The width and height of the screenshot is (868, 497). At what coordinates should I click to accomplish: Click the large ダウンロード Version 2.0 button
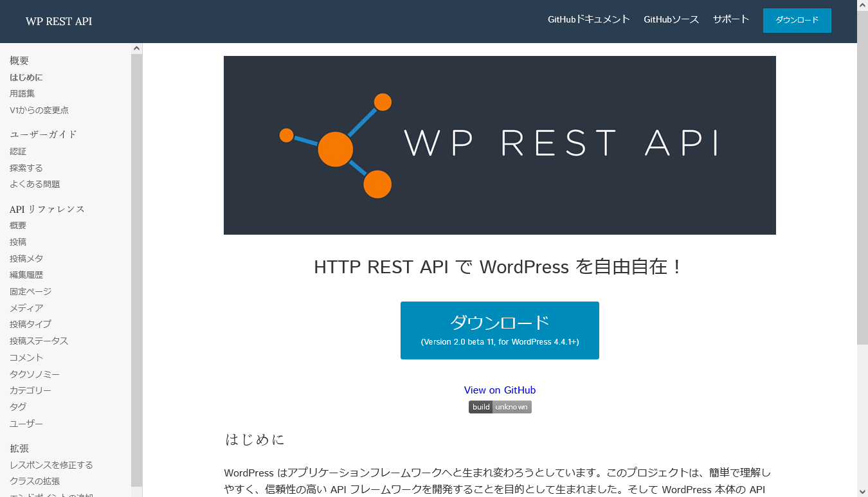click(500, 330)
